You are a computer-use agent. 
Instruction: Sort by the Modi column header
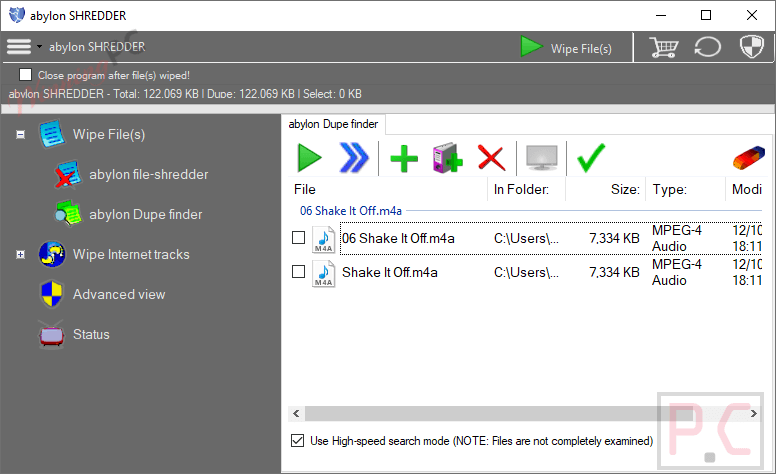click(x=746, y=190)
